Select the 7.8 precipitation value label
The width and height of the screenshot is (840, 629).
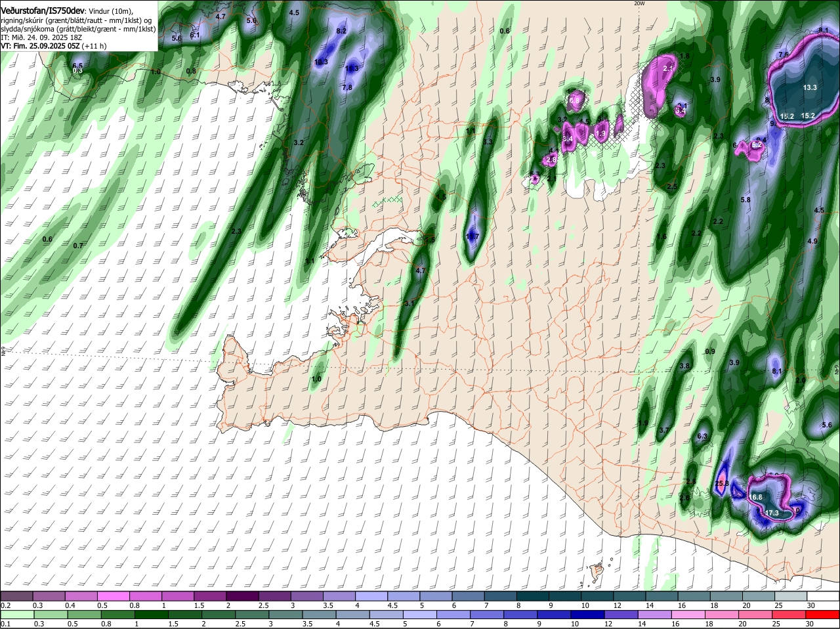pos(347,87)
